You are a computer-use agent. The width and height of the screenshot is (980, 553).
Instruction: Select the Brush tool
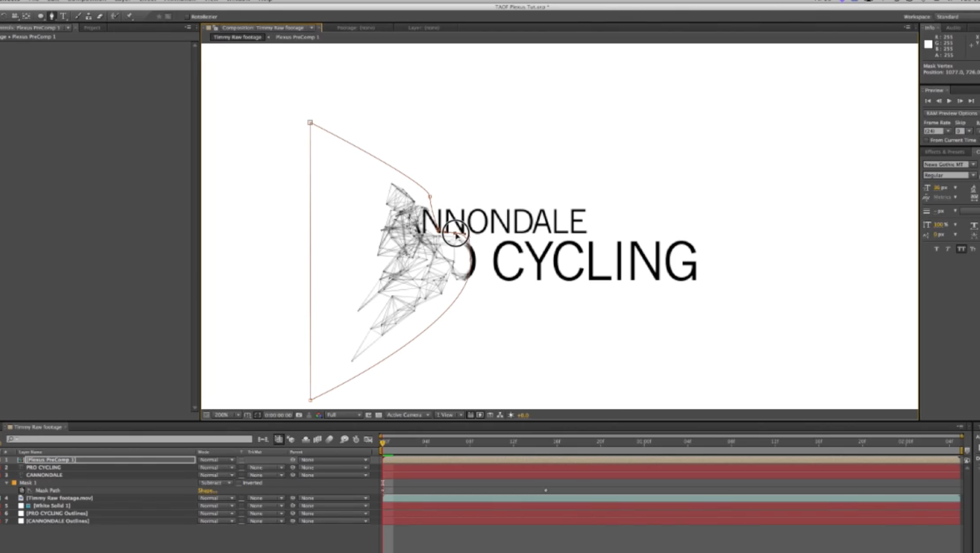click(78, 16)
